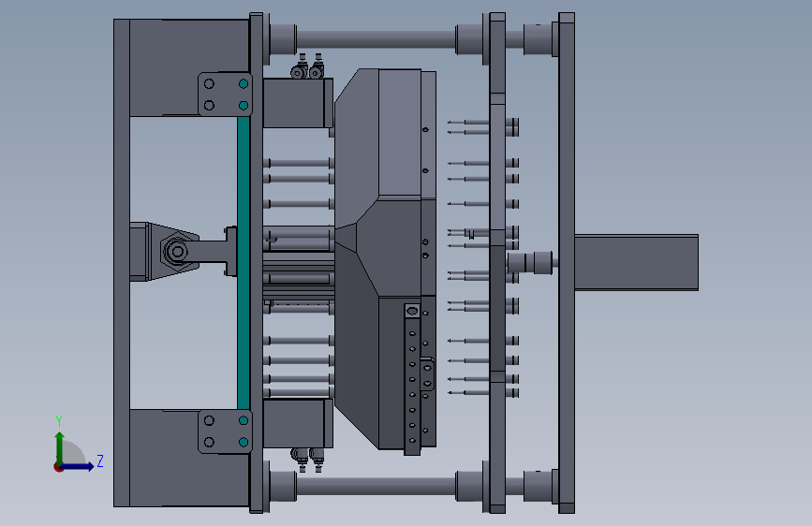Select the teal vertical plate in the model
This screenshot has width=812, height=526.
coord(244,263)
